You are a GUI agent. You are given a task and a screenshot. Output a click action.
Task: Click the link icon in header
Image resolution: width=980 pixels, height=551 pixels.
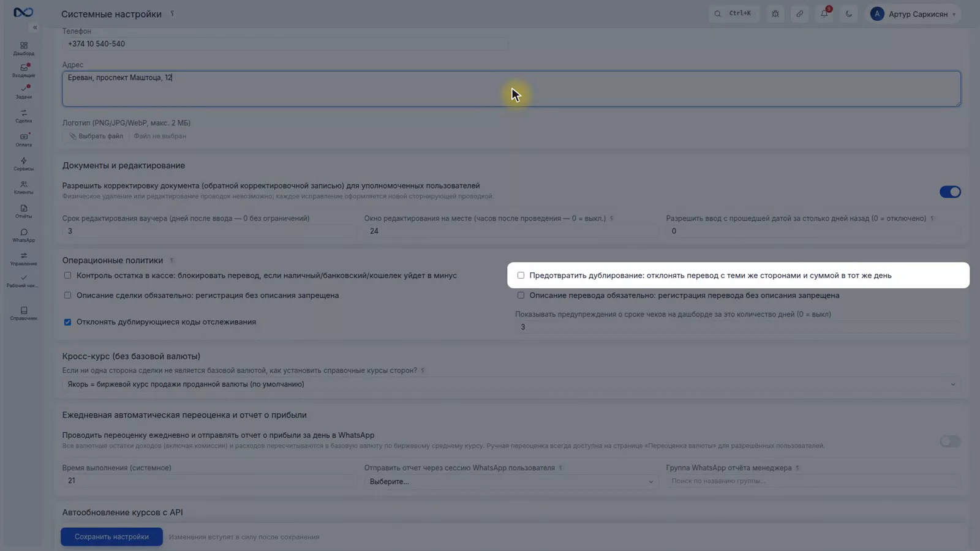799,13
